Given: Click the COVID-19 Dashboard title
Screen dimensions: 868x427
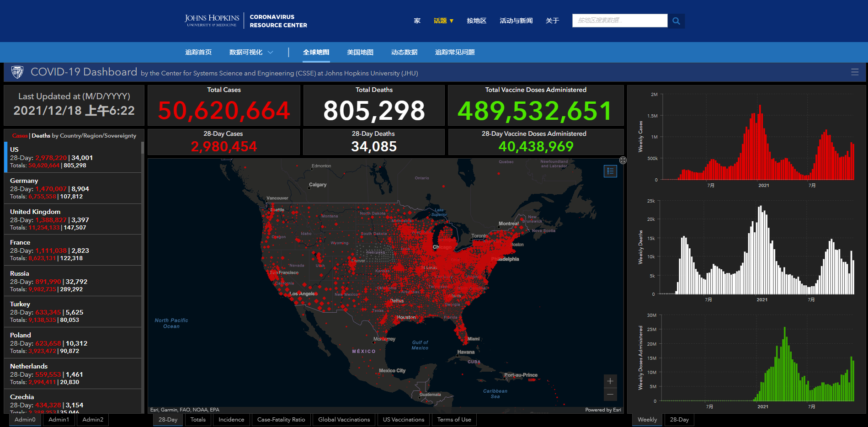Looking at the screenshot, I should point(84,72).
